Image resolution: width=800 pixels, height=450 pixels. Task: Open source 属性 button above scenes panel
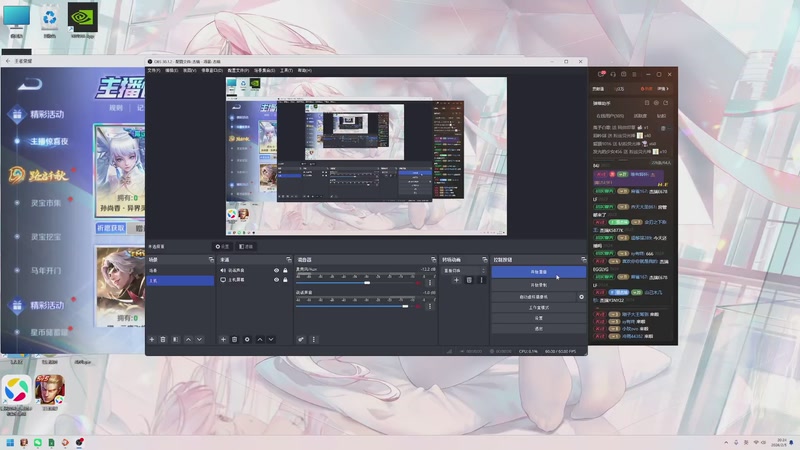point(222,246)
